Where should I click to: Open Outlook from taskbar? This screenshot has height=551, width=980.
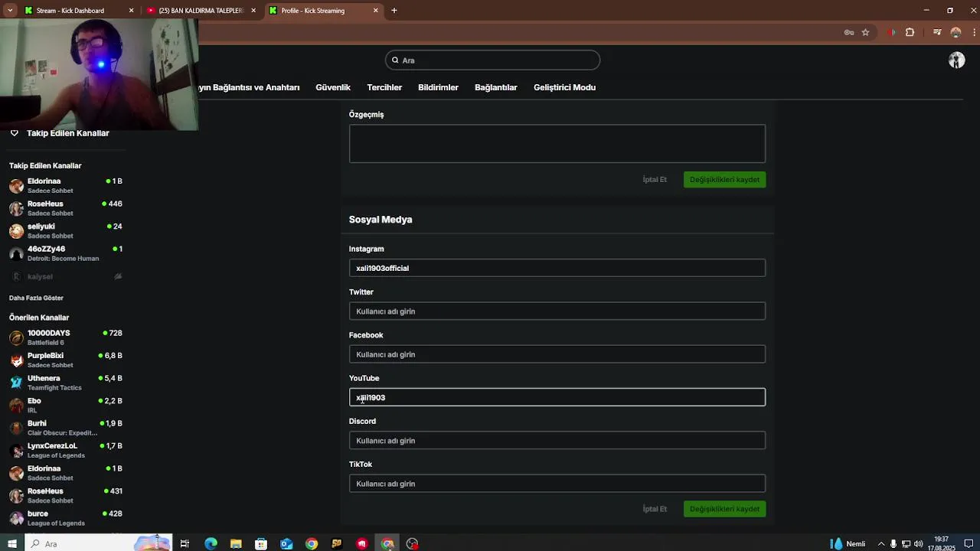tap(286, 544)
